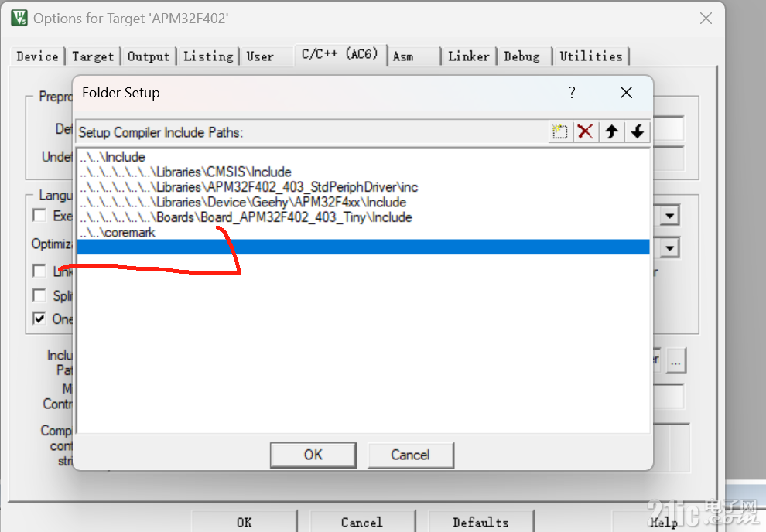This screenshot has width=766, height=532.
Task: Switch to the Output tab
Action: pyautogui.click(x=149, y=56)
